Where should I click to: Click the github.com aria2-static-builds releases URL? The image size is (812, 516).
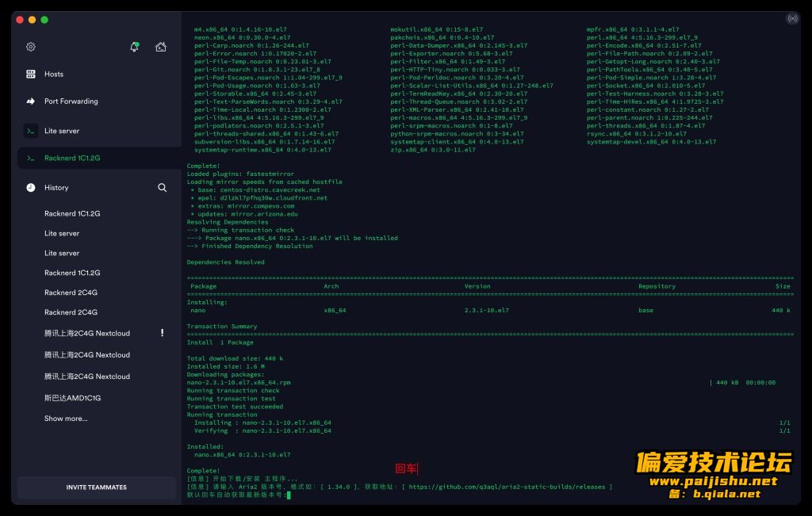(507, 487)
